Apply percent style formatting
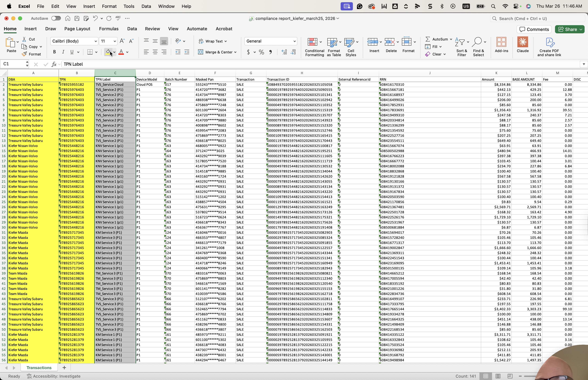This screenshot has width=588, height=380. [262, 52]
